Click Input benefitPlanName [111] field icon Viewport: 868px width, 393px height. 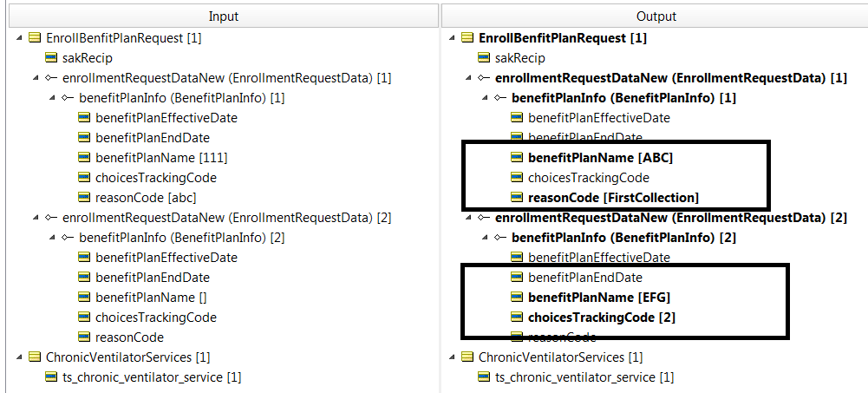84,158
